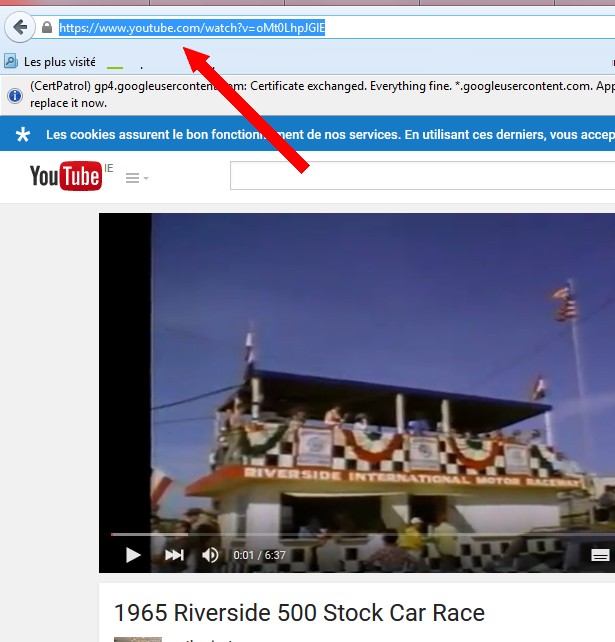Click the cookie notice star icon
The image size is (615, 642).
[x=22, y=134]
